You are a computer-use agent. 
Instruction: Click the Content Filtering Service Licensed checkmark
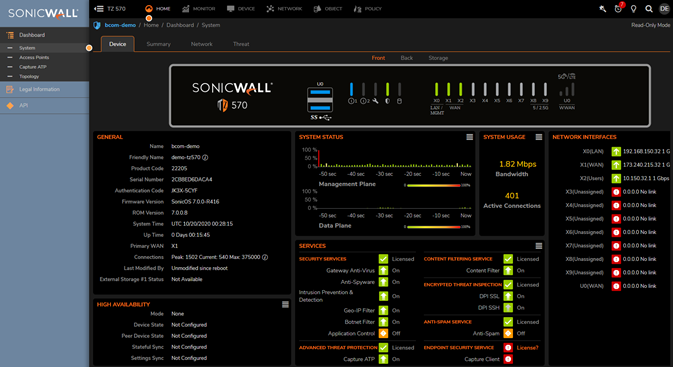pos(508,259)
